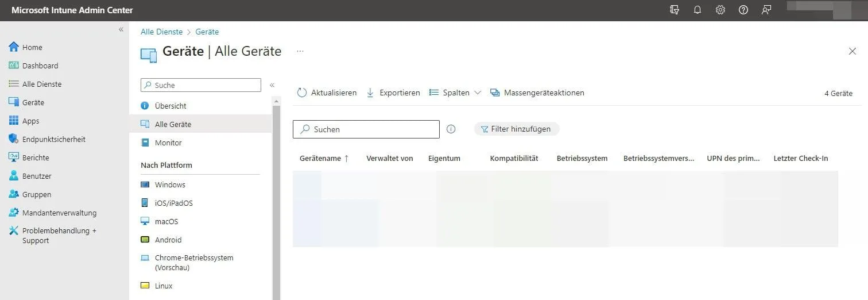Collapse the left navigation sidebar
868x300 pixels.
121,29
